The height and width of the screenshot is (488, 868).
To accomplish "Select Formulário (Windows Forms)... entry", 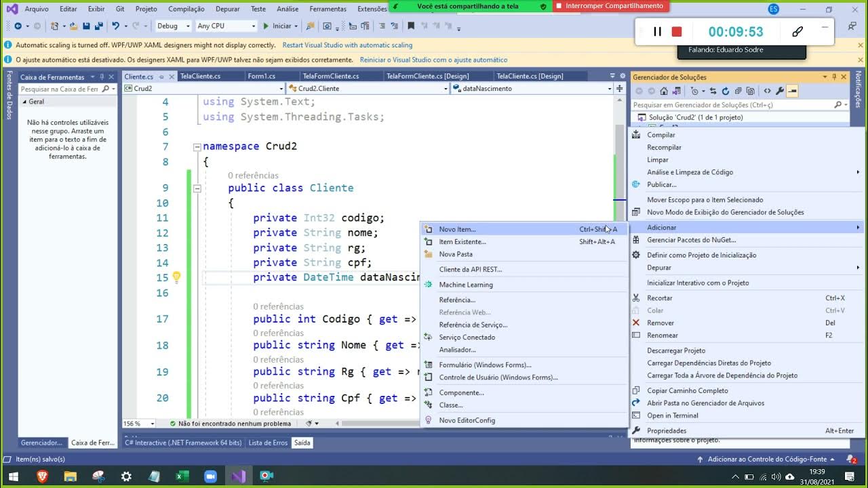I will 524,365.
